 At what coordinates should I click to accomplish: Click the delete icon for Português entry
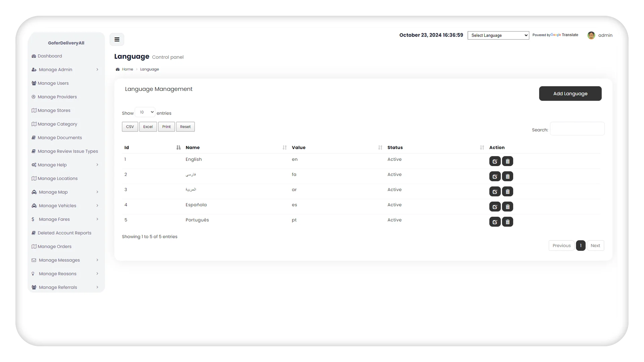pos(507,222)
